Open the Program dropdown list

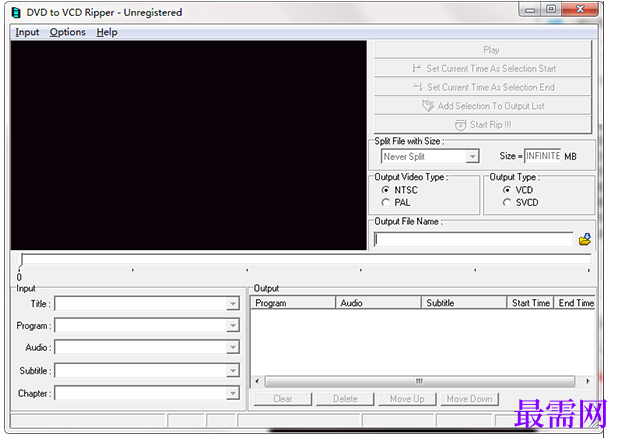coord(232,326)
